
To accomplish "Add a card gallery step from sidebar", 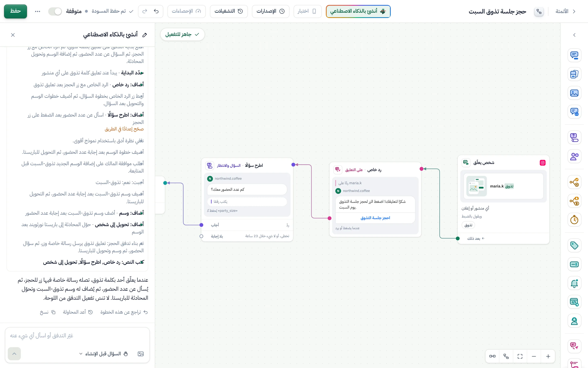I will coord(574,74).
